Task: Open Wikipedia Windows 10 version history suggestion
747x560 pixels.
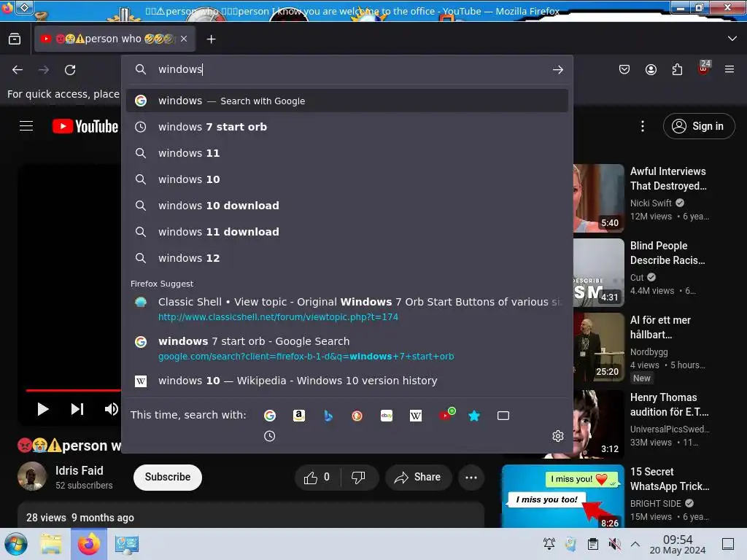Action: point(347,381)
